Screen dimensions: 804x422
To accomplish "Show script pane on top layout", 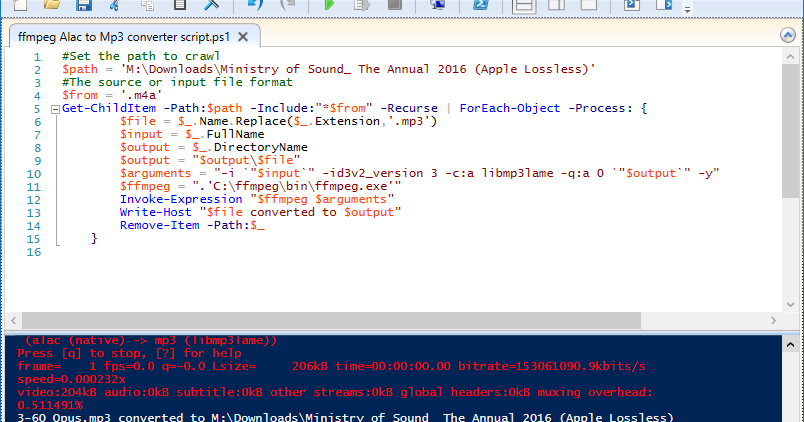I will coord(524,5).
